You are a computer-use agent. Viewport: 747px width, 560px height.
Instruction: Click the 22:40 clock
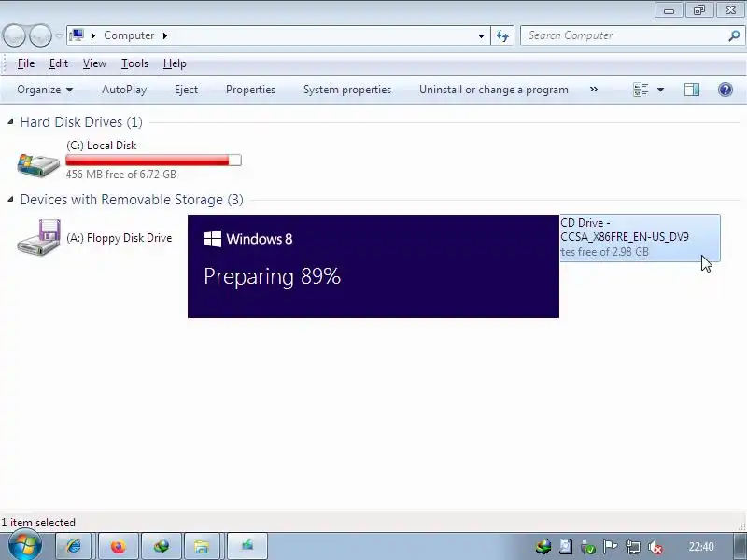click(x=701, y=547)
